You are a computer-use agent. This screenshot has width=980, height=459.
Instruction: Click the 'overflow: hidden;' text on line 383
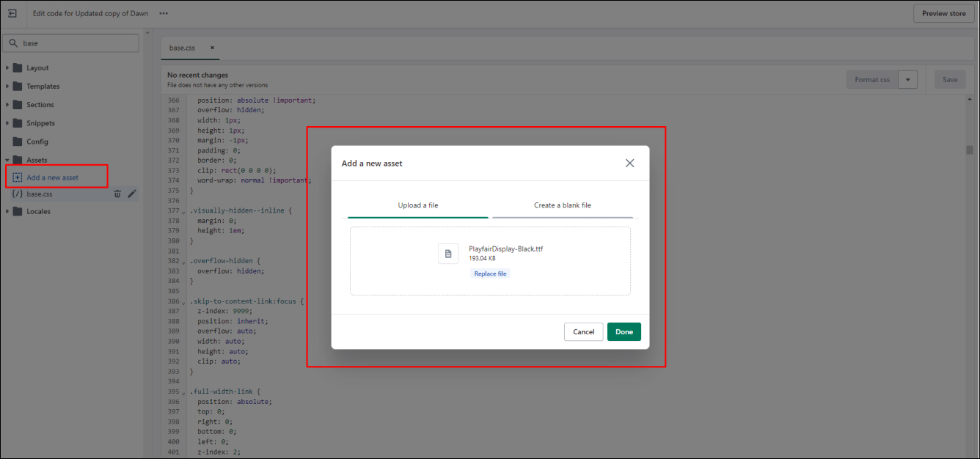click(x=230, y=271)
